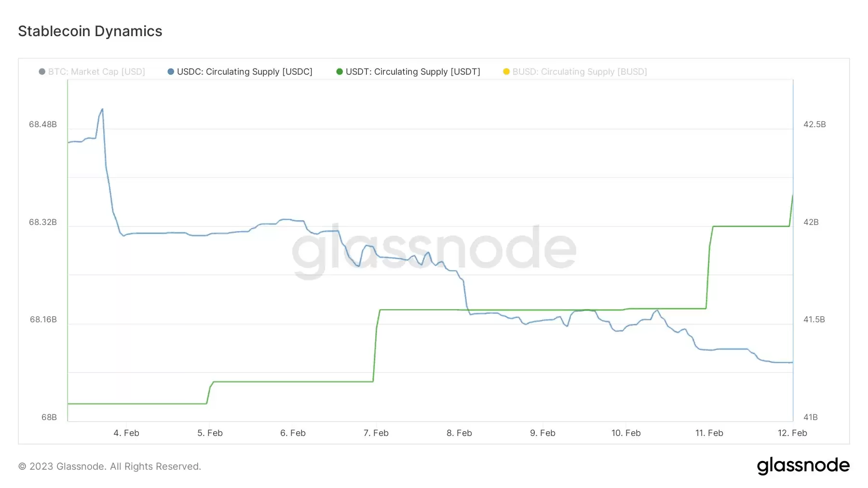
Task: Click the gray BTC Market Cap legend dot
Action: pyautogui.click(x=42, y=72)
